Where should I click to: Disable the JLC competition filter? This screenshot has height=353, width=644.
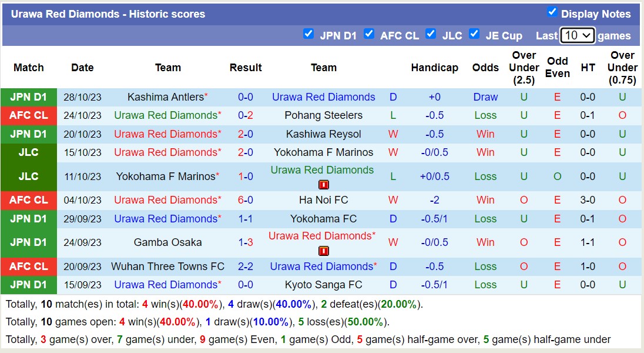point(431,34)
